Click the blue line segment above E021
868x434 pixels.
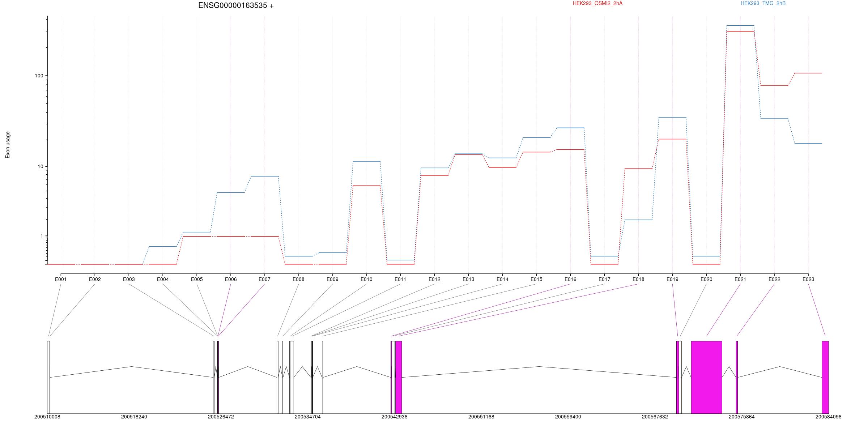(x=740, y=26)
